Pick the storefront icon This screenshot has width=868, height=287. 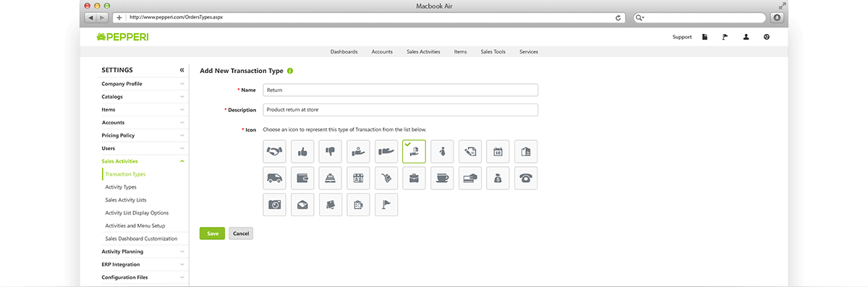pyautogui.click(x=359, y=178)
